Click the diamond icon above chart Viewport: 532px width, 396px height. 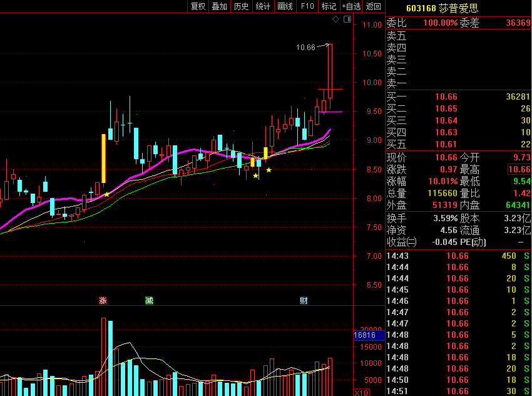point(336,19)
